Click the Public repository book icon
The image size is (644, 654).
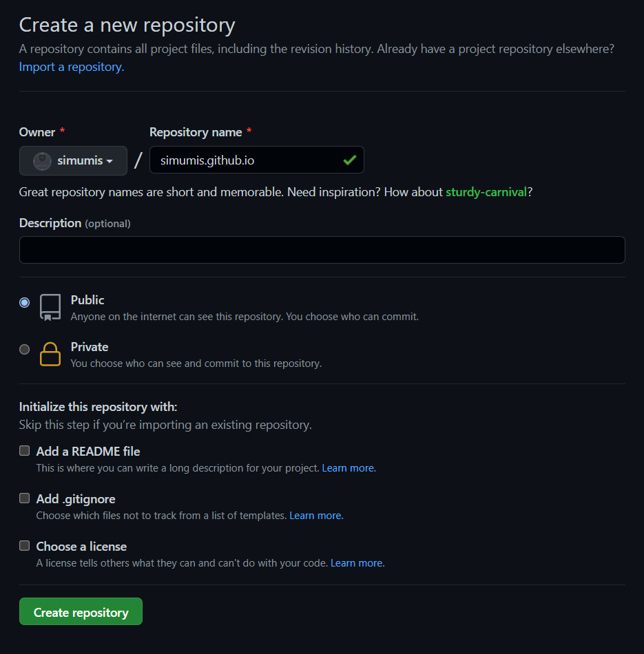coord(50,308)
